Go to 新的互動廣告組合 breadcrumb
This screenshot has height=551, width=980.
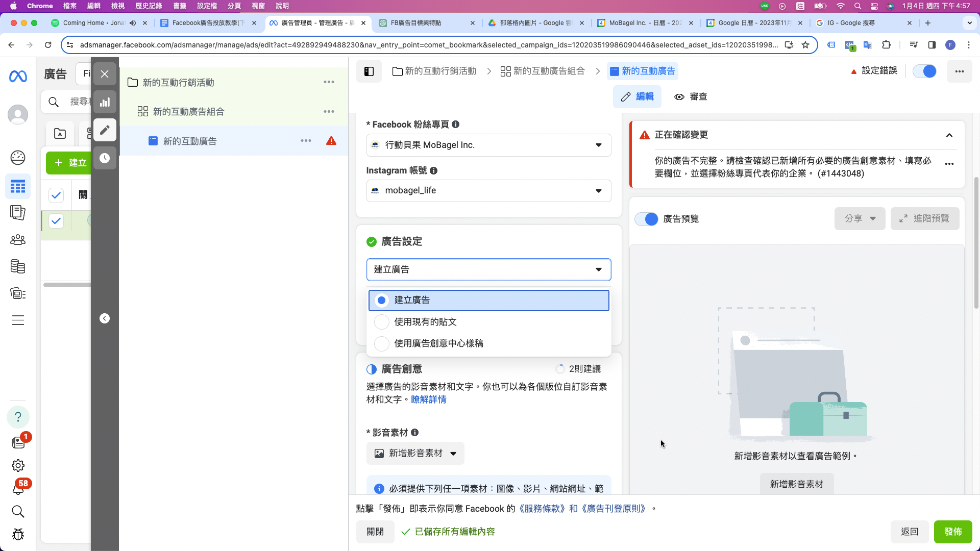point(543,71)
